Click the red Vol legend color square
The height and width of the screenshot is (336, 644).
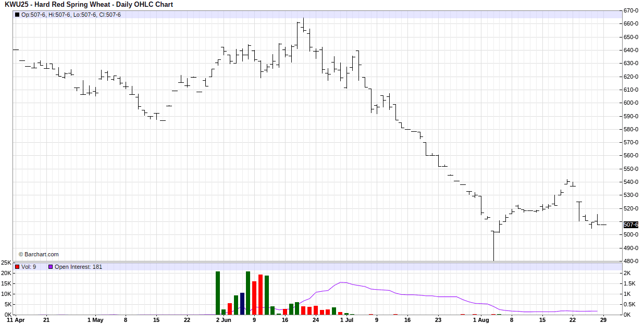click(17, 267)
